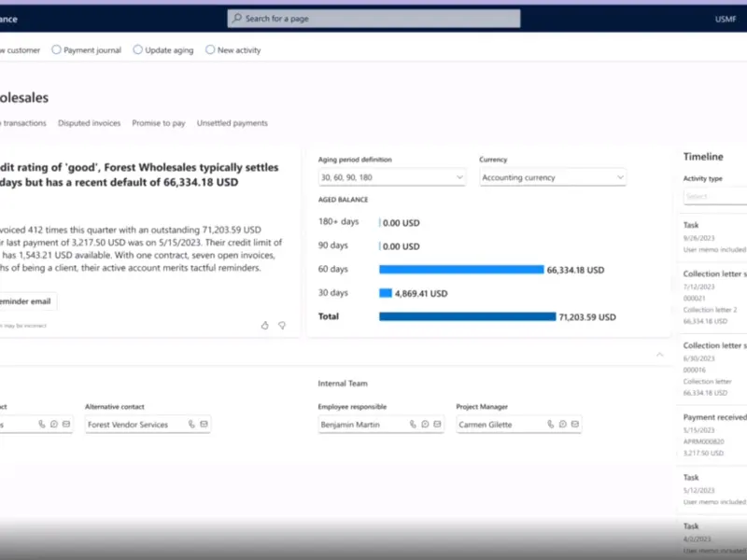This screenshot has width=747, height=560.
Task: Click the thumbs up feedback icon
Action: [x=264, y=326]
